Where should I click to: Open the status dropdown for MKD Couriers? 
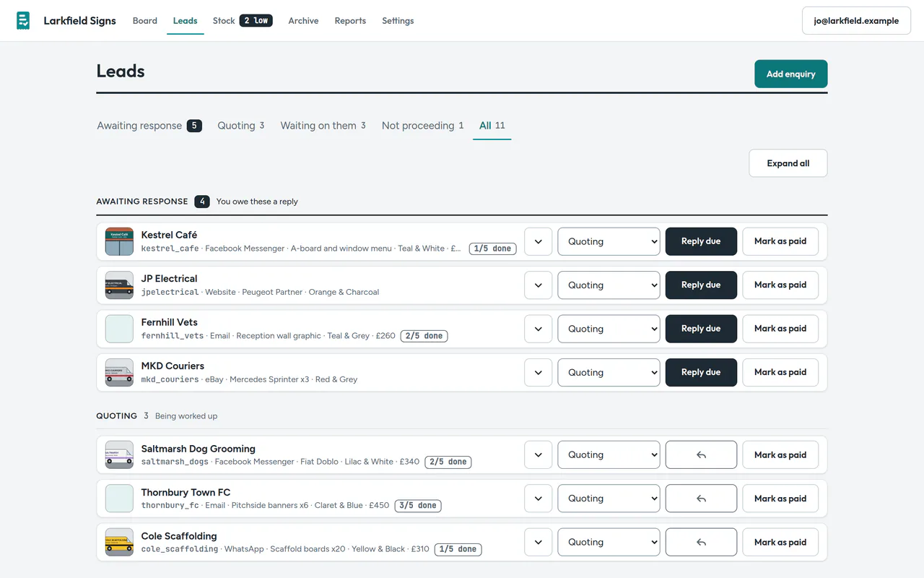(609, 372)
